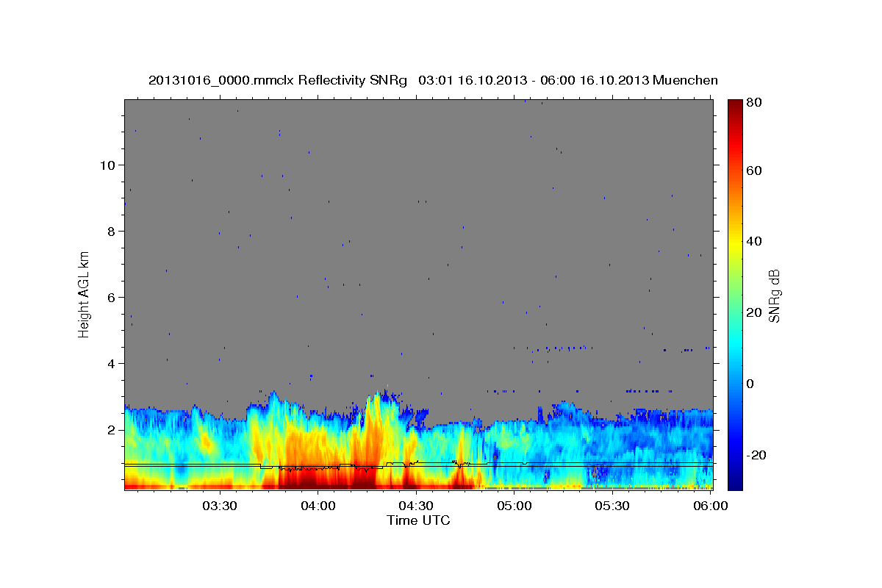Click the 04:30 time tick label
882x588 pixels.
click(x=415, y=506)
